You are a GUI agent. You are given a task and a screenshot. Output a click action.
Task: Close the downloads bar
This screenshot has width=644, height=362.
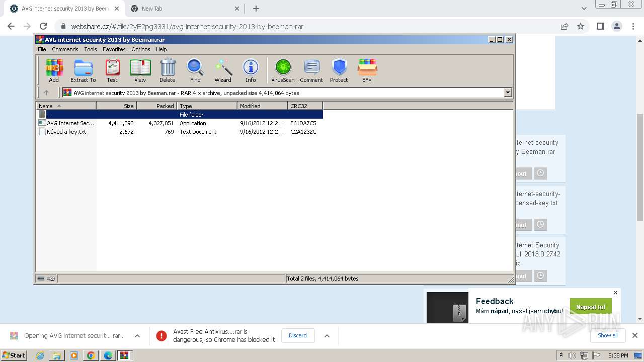(634, 335)
